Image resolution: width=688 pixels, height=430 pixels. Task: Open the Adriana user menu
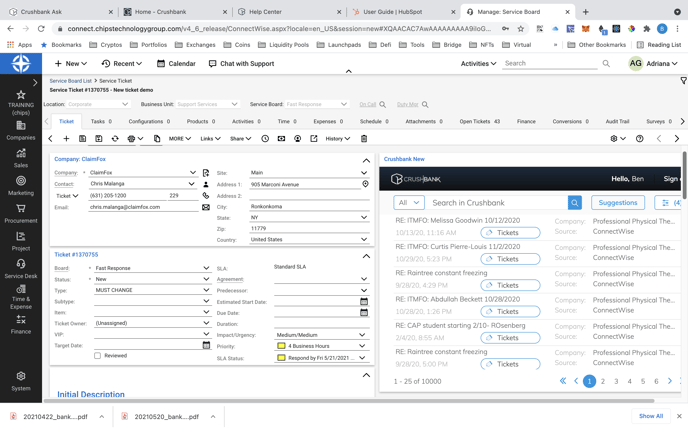coord(653,64)
